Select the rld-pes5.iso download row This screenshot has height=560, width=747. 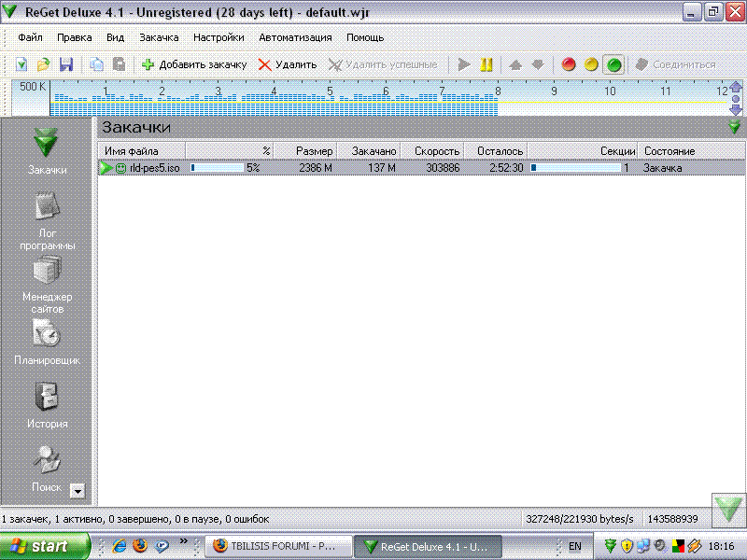[x=422, y=168]
